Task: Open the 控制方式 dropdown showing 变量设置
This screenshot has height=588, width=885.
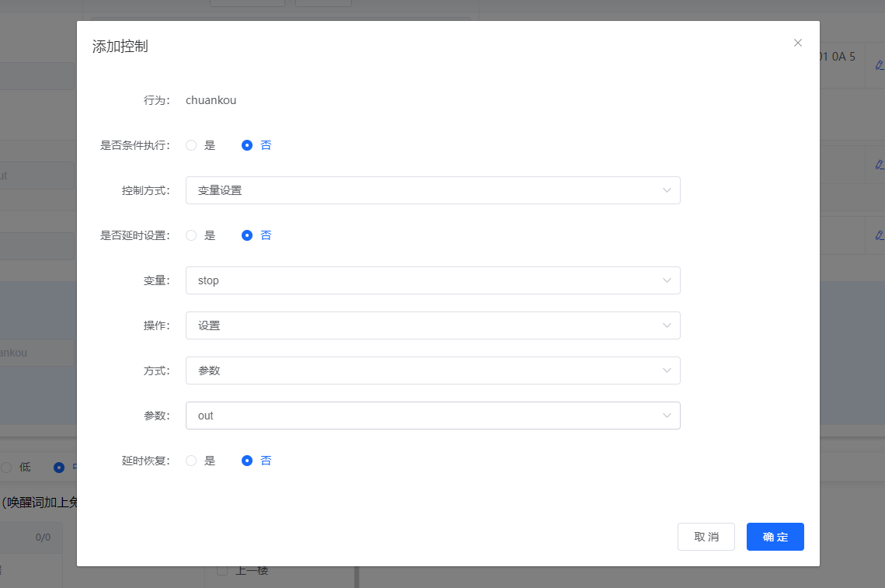Action: 432,190
